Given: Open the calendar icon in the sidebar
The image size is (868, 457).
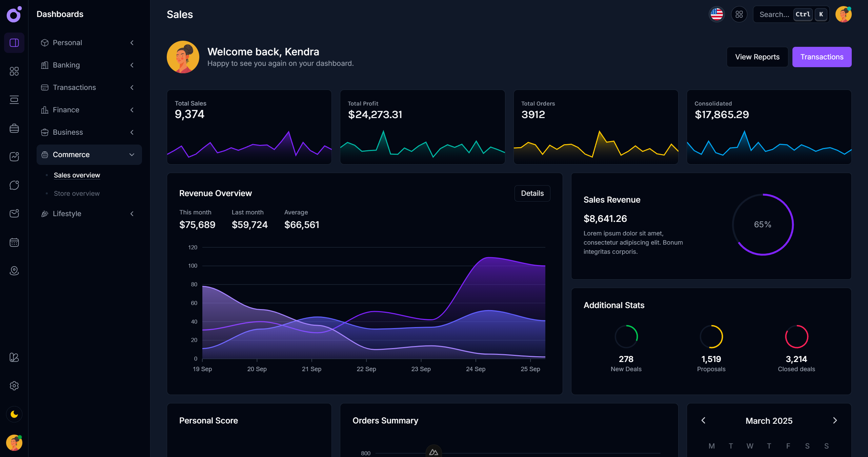Looking at the screenshot, I should [x=14, y=242].
